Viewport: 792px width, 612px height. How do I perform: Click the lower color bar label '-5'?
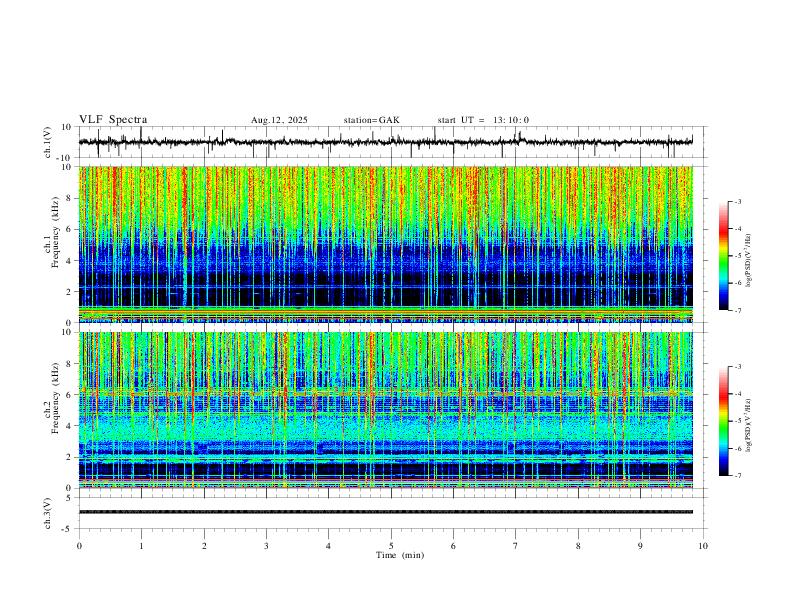(737, 421)
